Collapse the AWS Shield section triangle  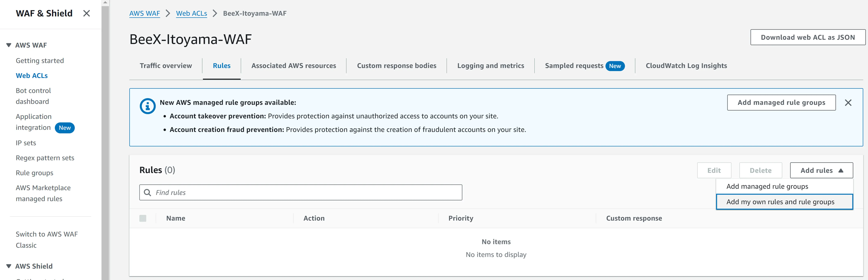tap(9, 266)
